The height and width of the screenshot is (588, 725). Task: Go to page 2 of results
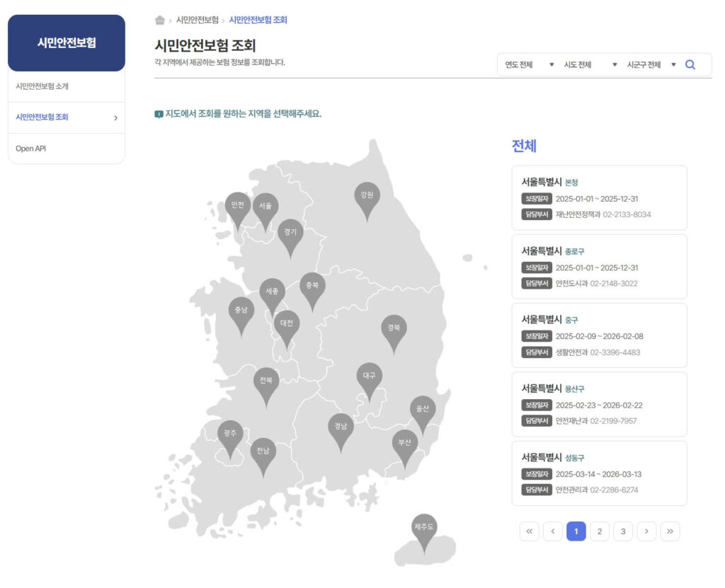pyautogui.click(x=599, y=531)
